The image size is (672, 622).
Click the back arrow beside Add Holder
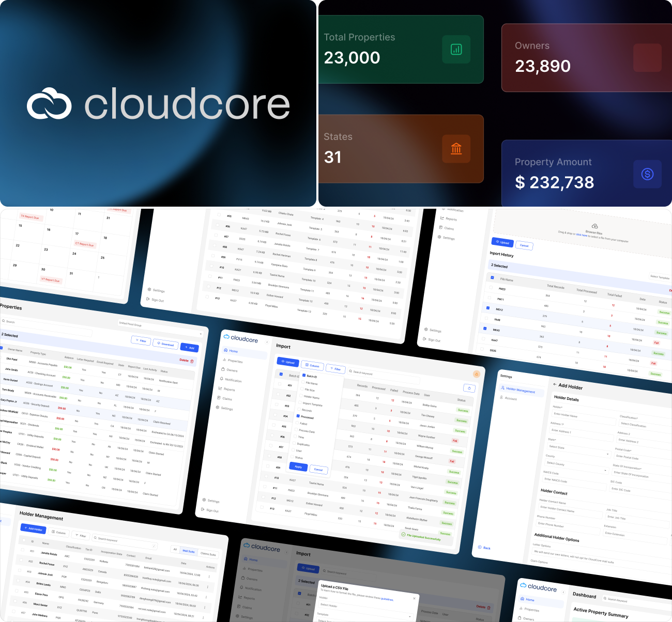pos(554,384)
